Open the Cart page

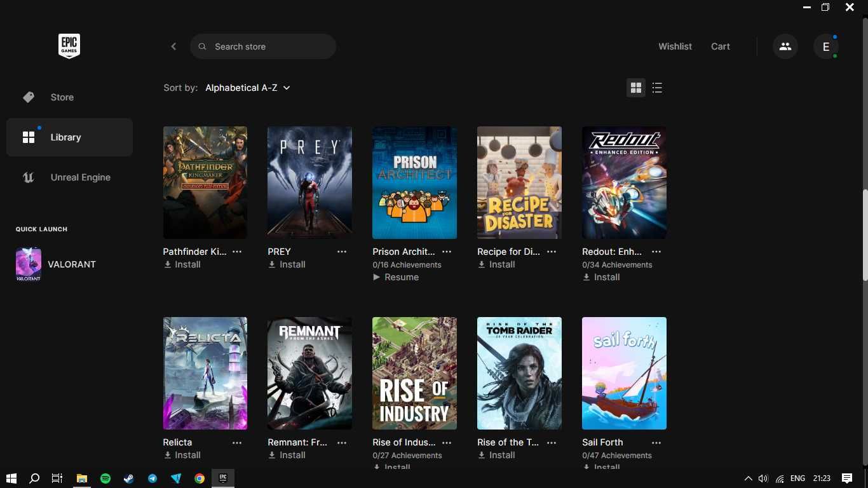point(721,46)
